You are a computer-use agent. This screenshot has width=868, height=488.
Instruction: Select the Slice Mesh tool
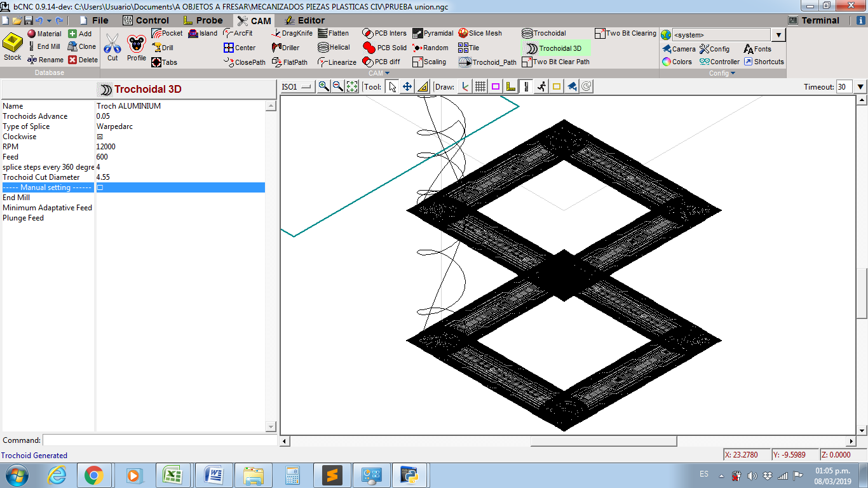[480, 33]
